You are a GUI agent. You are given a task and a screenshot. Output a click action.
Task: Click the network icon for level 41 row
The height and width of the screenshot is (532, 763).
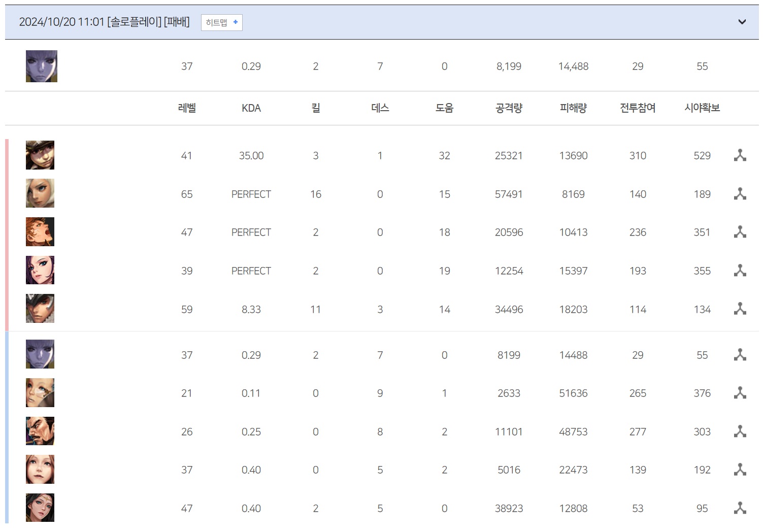click(x=740, y=155)
